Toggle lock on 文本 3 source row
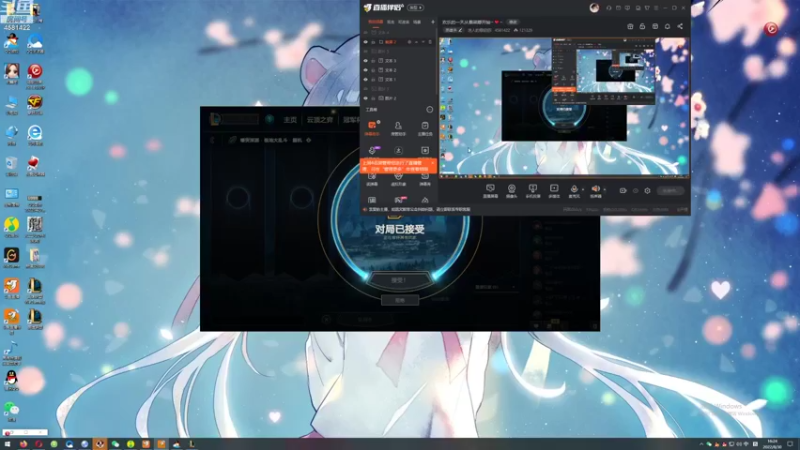800x450 pixels. (373, 61)
